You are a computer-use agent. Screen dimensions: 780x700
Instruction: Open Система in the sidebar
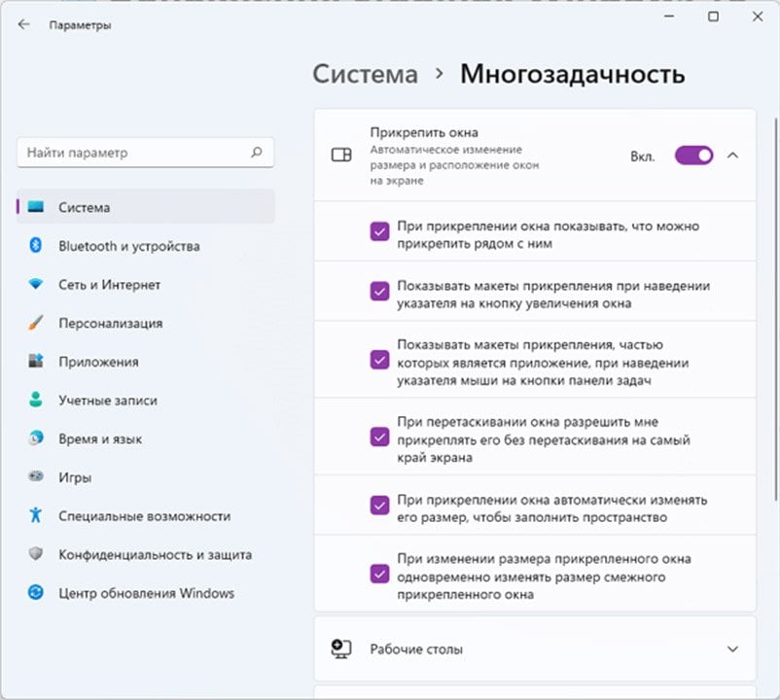[146, 207]
